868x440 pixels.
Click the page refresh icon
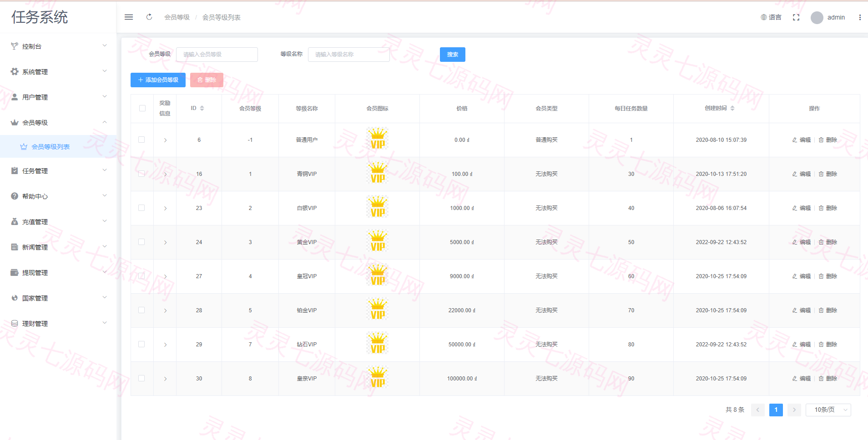[149, 17]
